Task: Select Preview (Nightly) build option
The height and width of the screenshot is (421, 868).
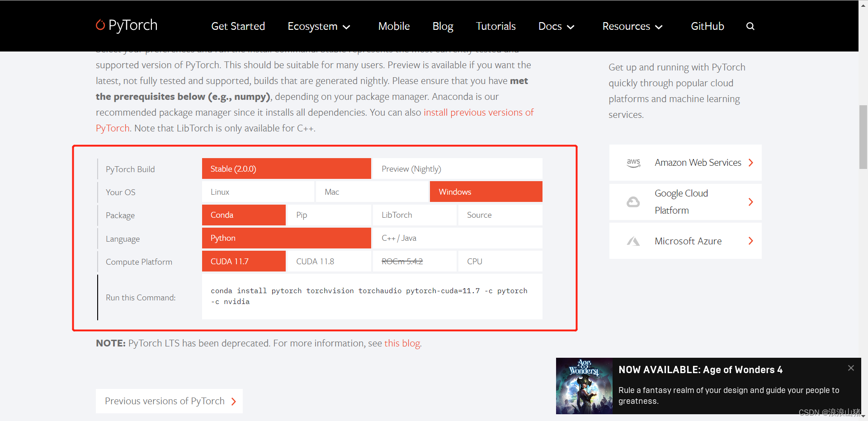Action: pyautogui.click(x=458, y=168)
